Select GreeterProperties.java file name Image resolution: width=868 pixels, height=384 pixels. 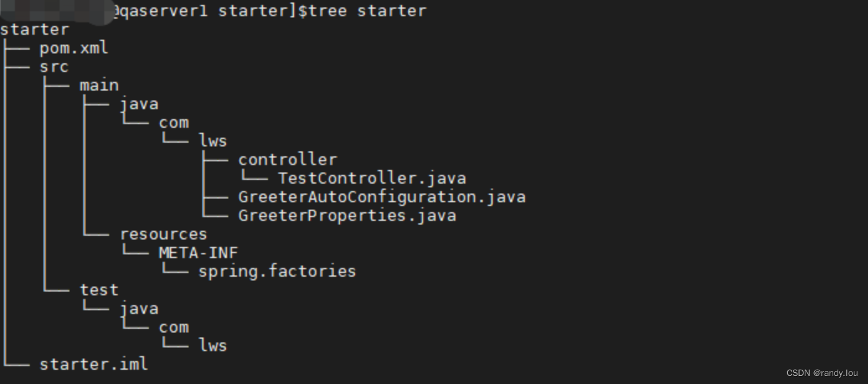coord(347,215)
